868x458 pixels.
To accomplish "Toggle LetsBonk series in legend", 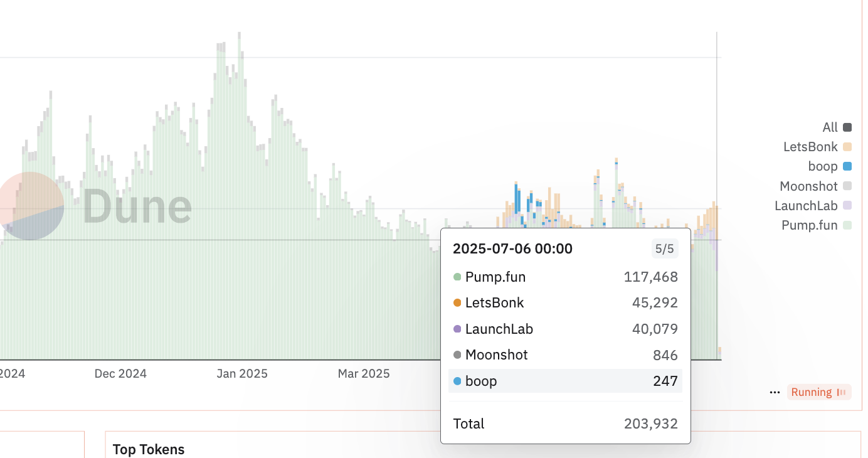I will (817, 147).
